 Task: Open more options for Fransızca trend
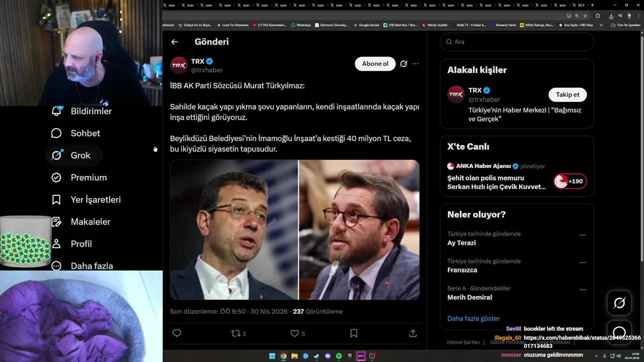point(583,262)
